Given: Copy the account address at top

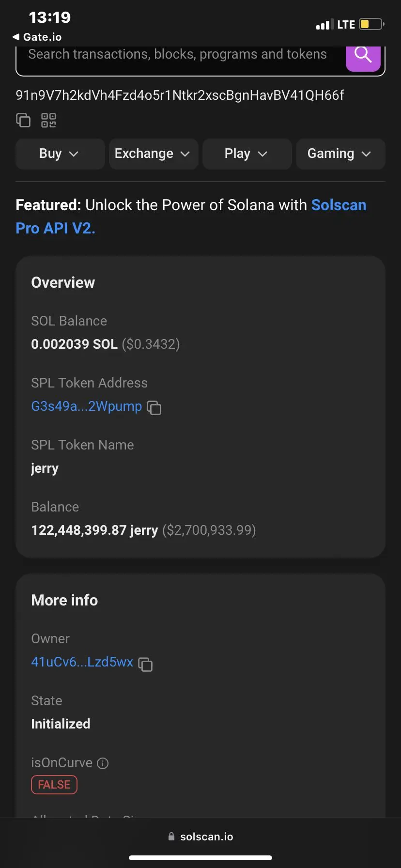Looking at the screenshot, I should pos(23,120).
